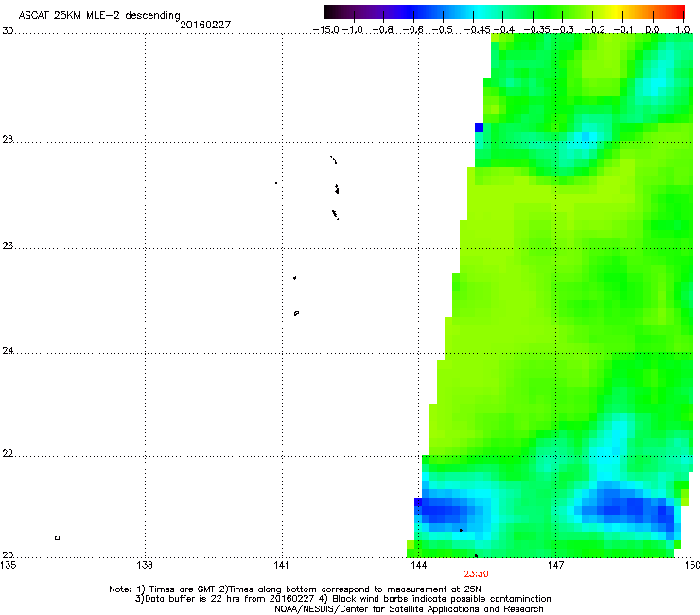700x615 pixels.
Task: Click the '-1.0' color scale label
Action: [x=353, y=30]
